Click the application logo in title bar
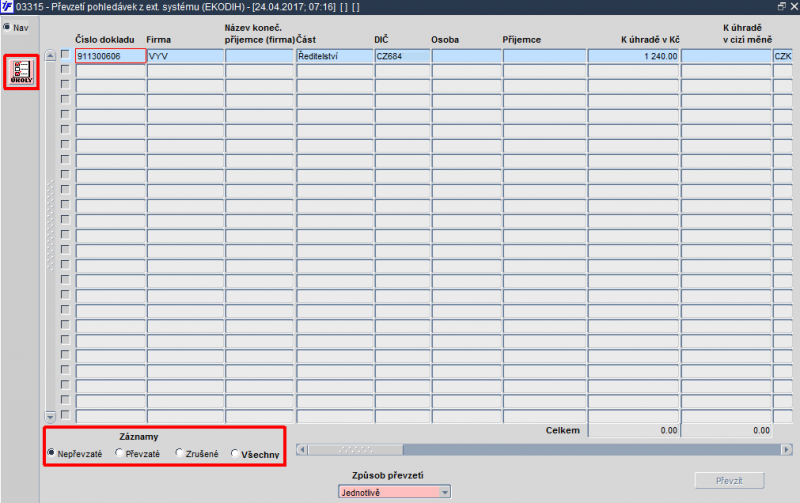The width and height of the screenshot is (800, 503). pos(7,7)
